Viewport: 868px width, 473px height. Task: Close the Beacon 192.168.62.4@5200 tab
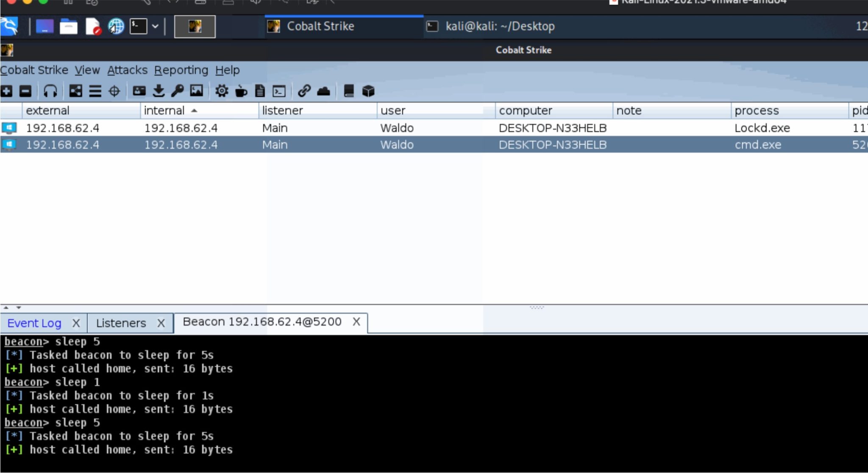(x=356, y=322)
